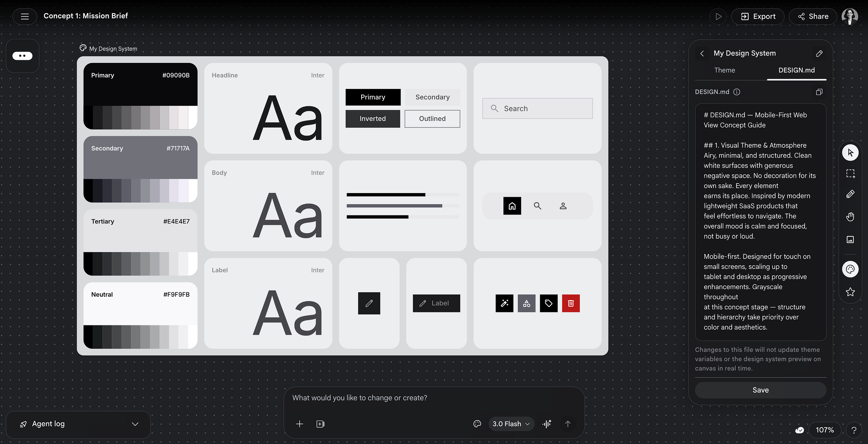Switch to the DESIGN.md tab
Viewport: 868px width, 444px height.
click(797, 70)
